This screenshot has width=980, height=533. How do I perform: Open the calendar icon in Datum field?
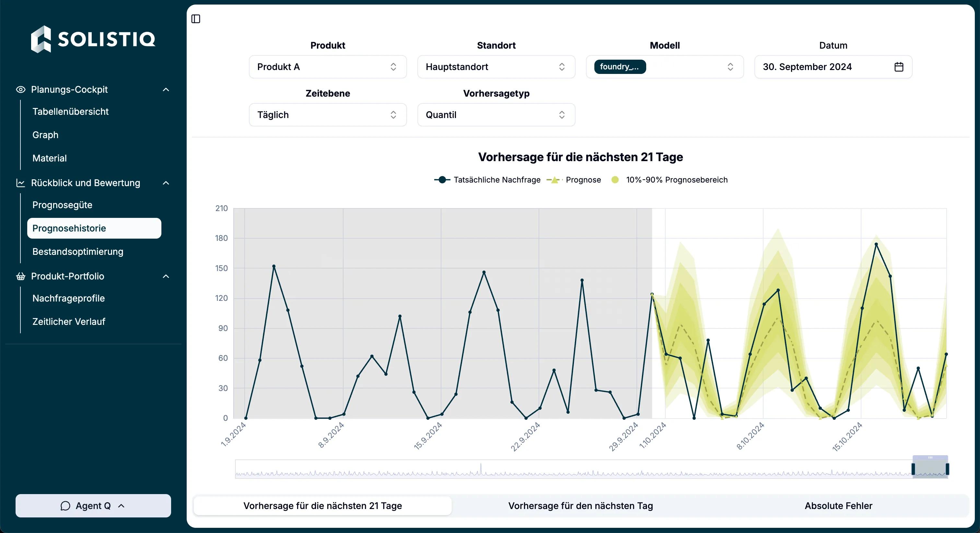tap(899, 67)
